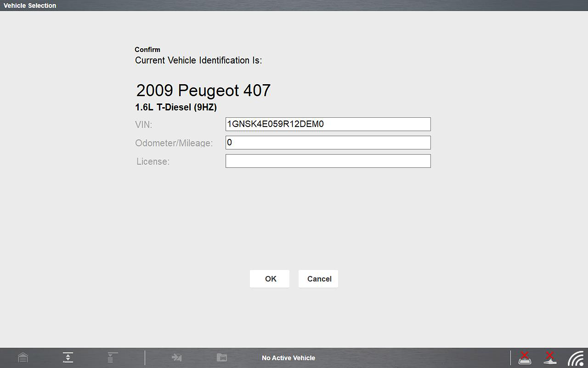Select the empty License field

[328, 161]
